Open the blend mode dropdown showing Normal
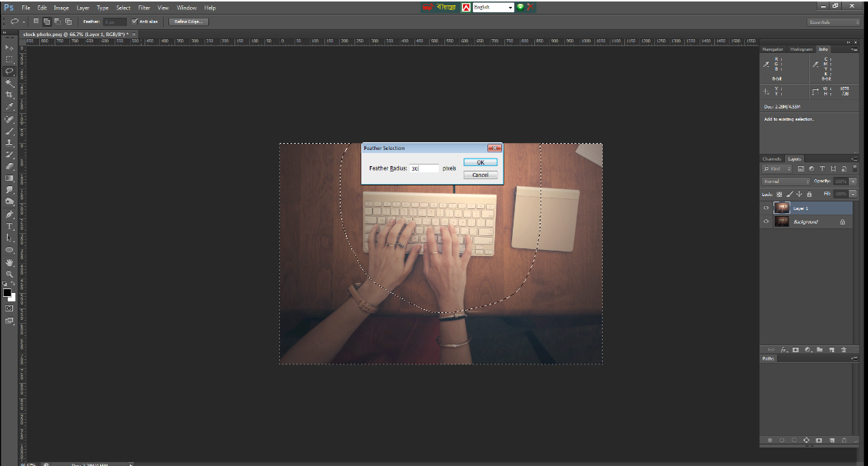868x466 pixels. [787, 181]
